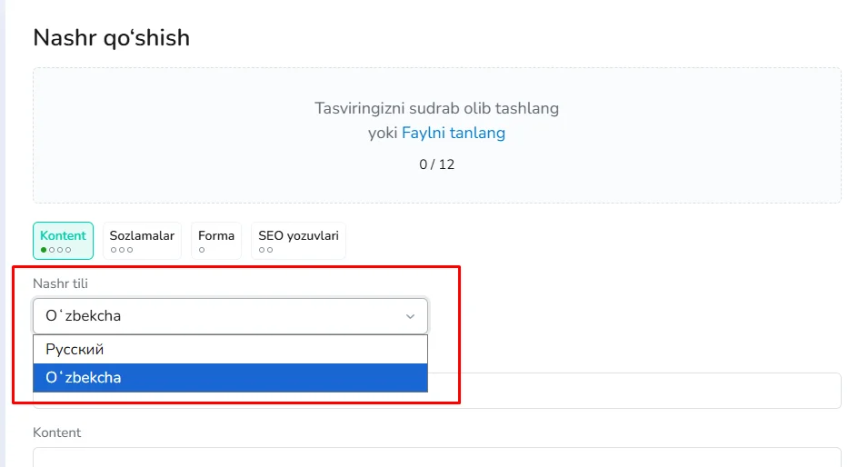This screenshot has width=868, height=467.
Task: Click the 0 / 12 image counter
Action: (436, 164)
